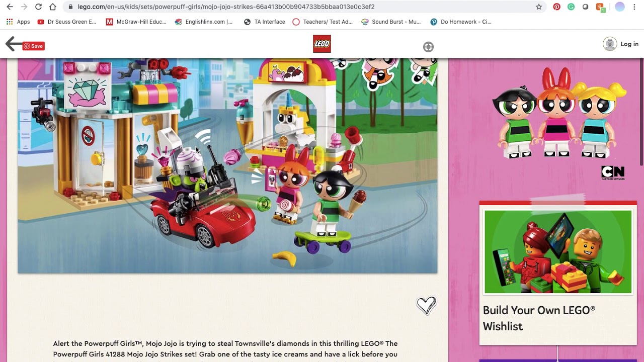
Task: Bookmark this page with the star icon
Action: pyautogui.click(x=539, y=7)
